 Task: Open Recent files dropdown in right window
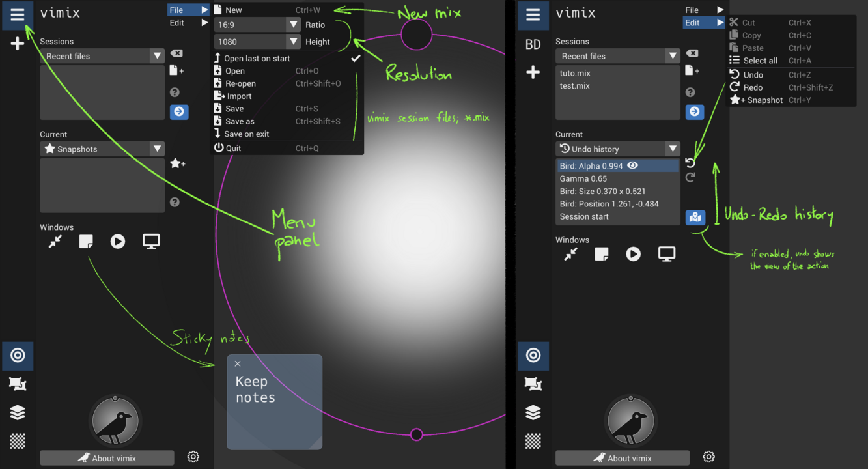[x=618, y=56]
